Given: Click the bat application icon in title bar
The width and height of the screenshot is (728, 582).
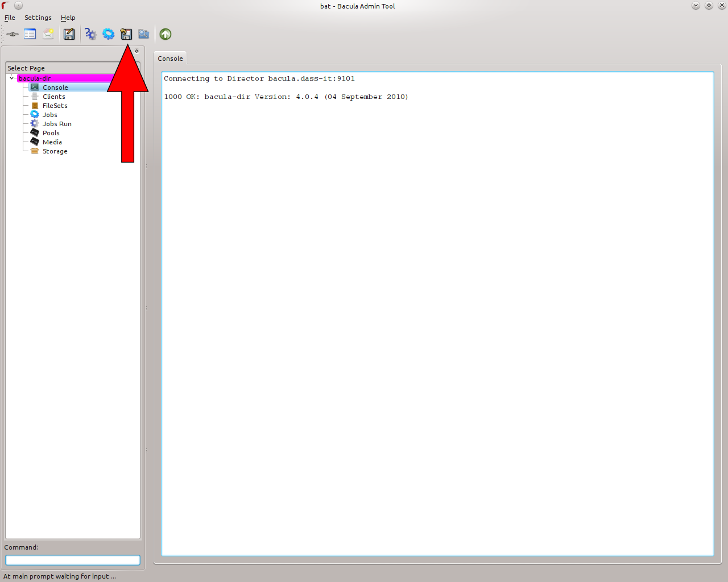Looking at the screenshot, I should (x=6, y=6).
